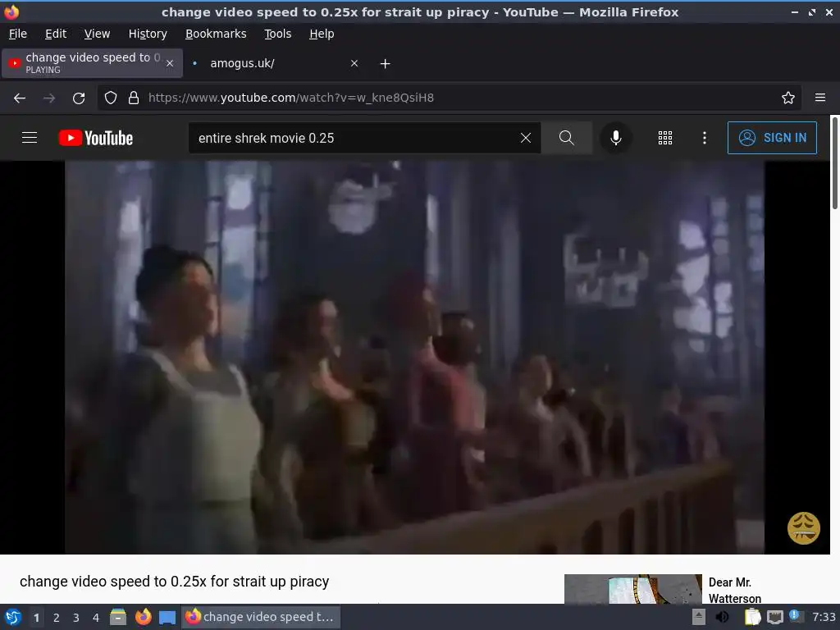Focus the URL address bar
This screenshot has height=630, width=840.
point(450,98)
